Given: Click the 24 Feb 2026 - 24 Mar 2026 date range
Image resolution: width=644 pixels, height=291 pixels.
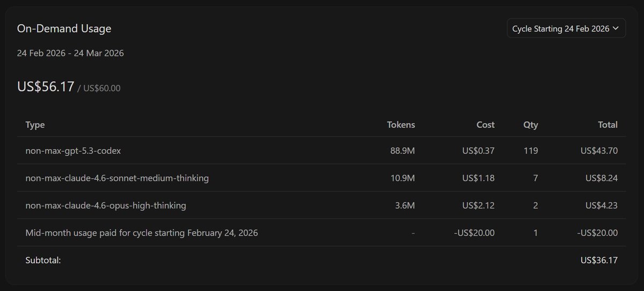Looking at the screenshot, I should click(70, 53).
